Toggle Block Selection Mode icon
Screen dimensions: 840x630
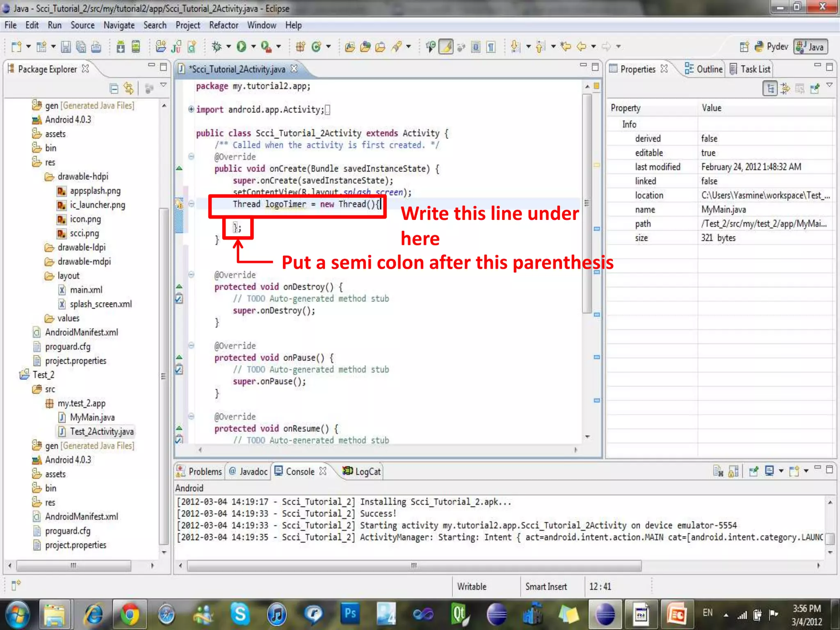tap(476, 47)
